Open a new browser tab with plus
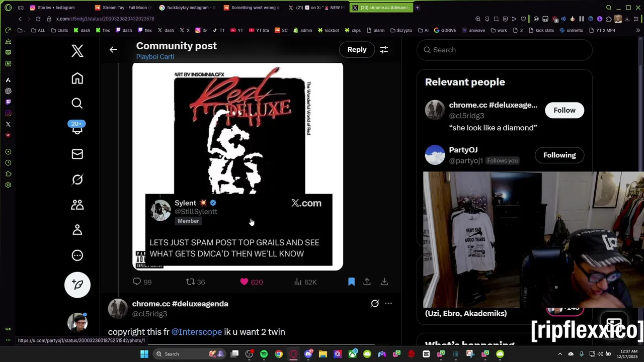The height and width of the screenshot is (362, 644). click(417, 8)
